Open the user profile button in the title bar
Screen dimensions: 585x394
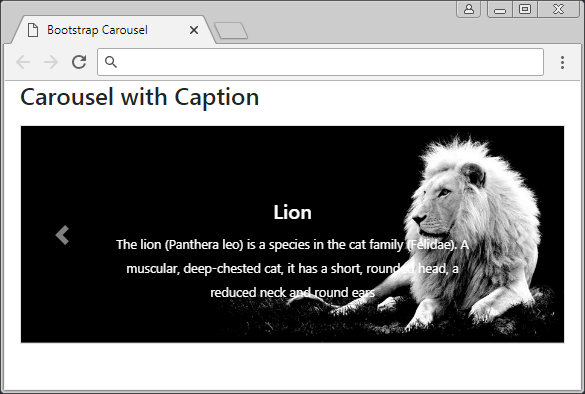pyautogui.click(x=469, y=9)
